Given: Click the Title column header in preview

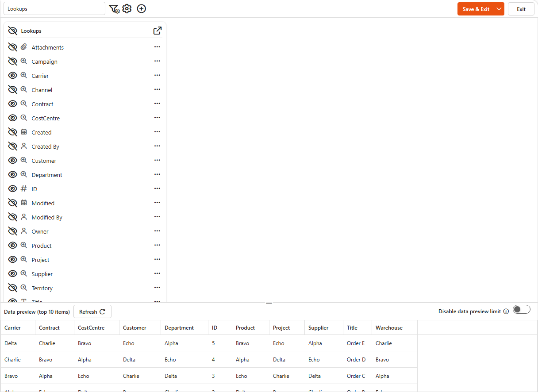Looking at the screenshot, I should tap(357, 328).
